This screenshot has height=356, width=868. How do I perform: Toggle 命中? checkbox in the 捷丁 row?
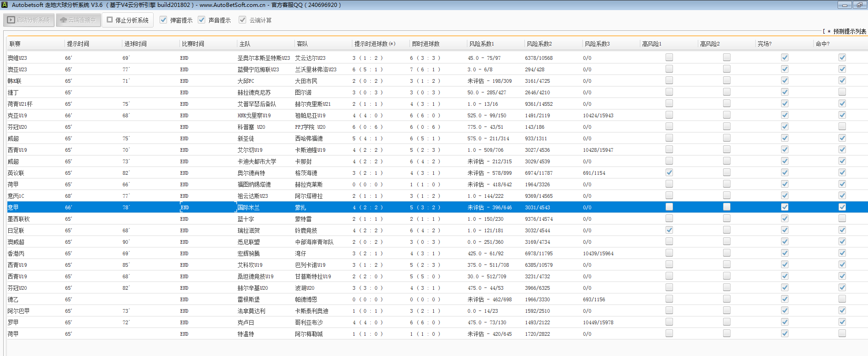pyautogui.click(x=842, y=92)
